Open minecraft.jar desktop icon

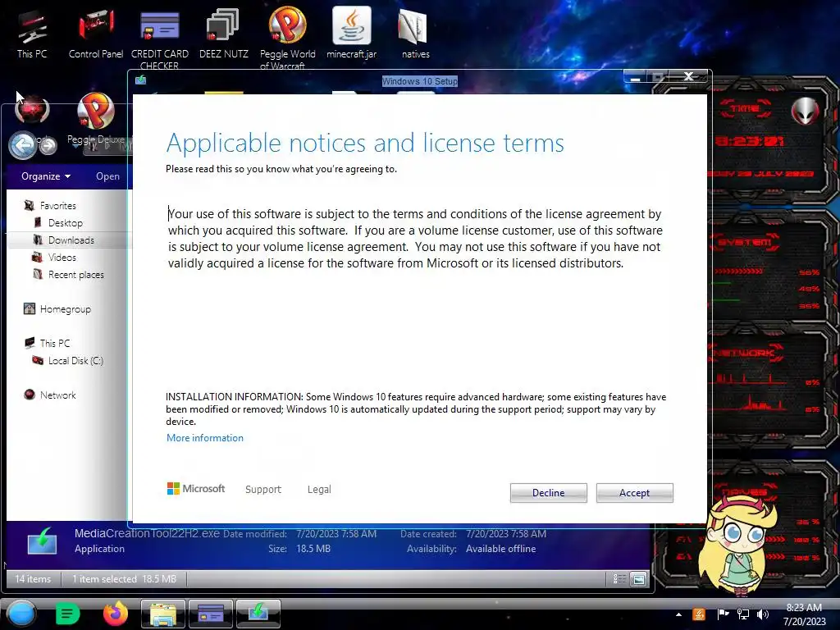point(351,33)
